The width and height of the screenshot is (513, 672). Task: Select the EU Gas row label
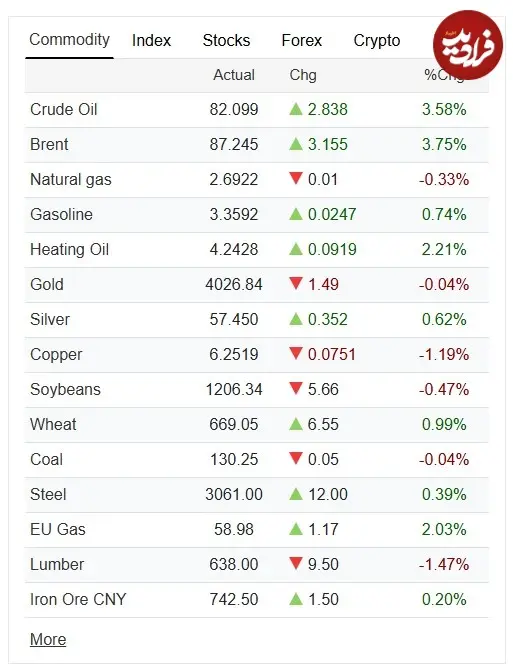pyautogui.click(x=58, y=529)
